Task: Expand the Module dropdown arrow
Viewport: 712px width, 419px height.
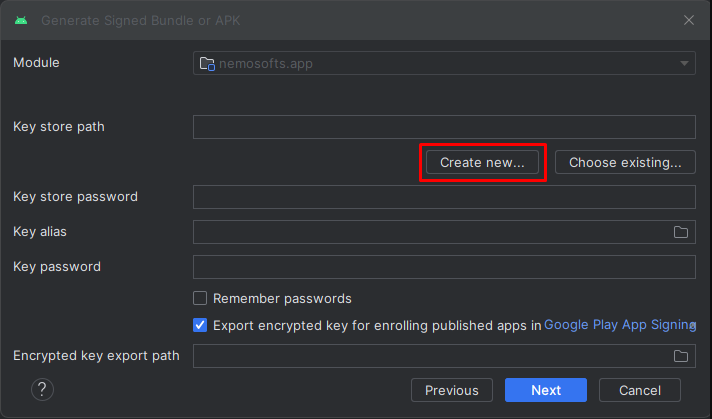Action: coord(684,64)
